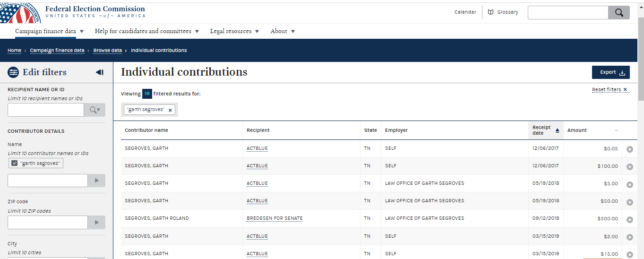Click the site search magnifier button
The height and width of the screenshot is (259, 644).
coord(618,12)
